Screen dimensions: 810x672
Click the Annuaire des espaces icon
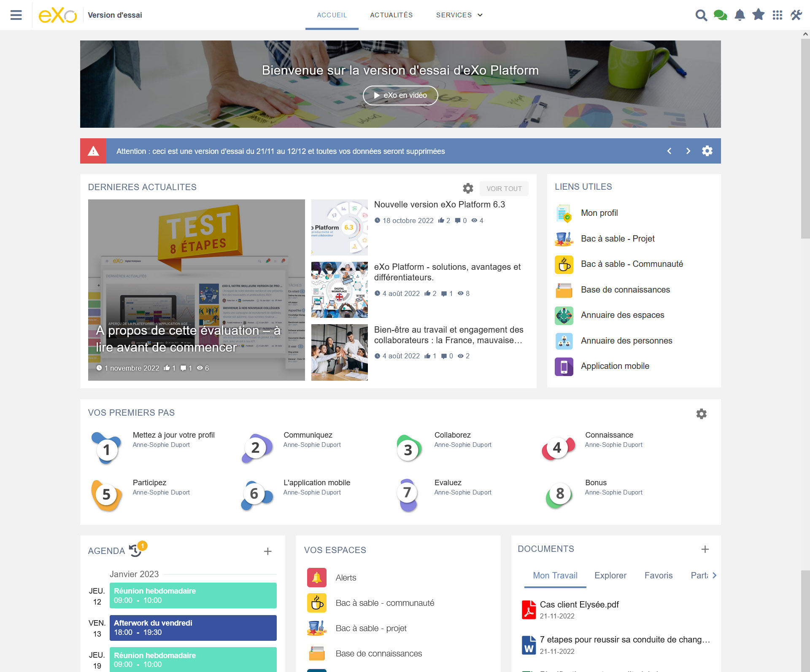pos(564,315)
